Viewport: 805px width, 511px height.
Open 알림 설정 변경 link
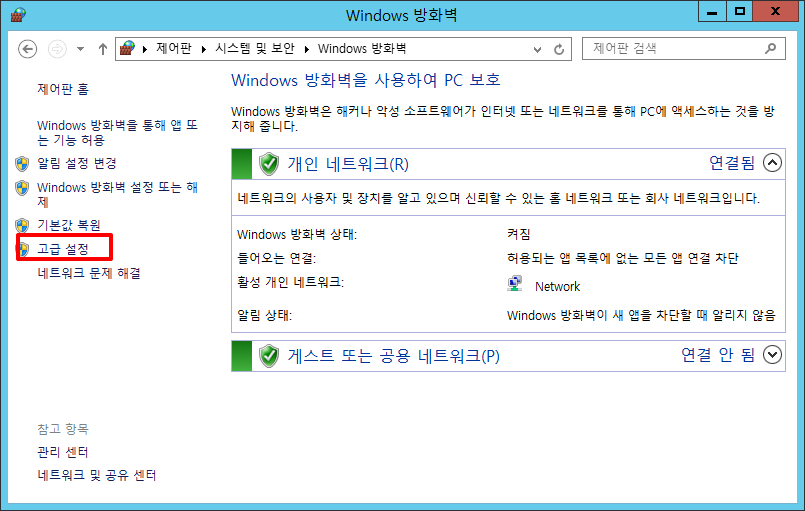[x=77, y=163]
